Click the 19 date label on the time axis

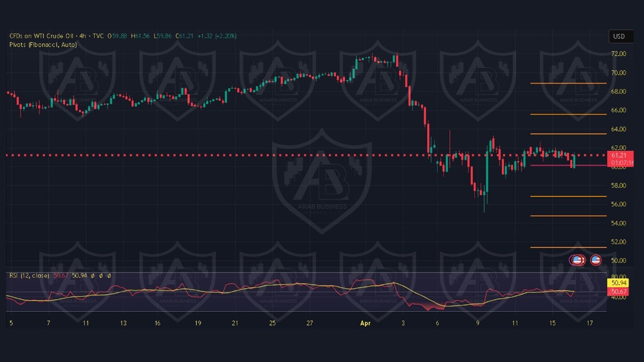pos(198,323)
